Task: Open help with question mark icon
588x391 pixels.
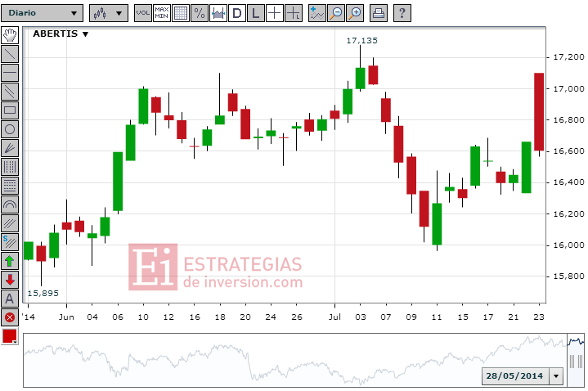Action: coord(402,13)
